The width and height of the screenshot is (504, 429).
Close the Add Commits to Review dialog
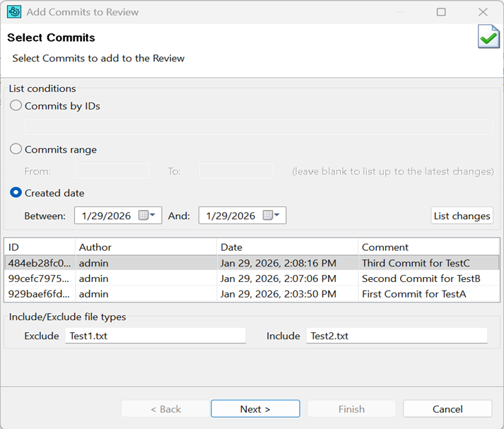pyautogui.click(x=483, y=12)
